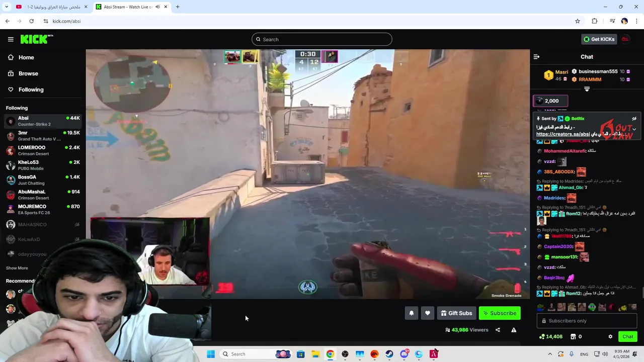The height and width of the screenshot is (362, 644).
Task: Share the stream via share icon
Action: (498, 330)
